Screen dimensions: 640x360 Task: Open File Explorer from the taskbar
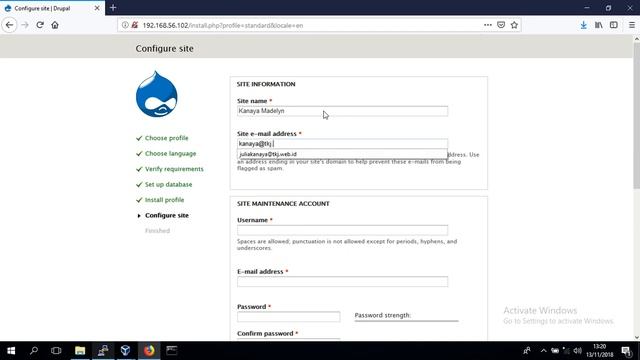coord(80,351)
